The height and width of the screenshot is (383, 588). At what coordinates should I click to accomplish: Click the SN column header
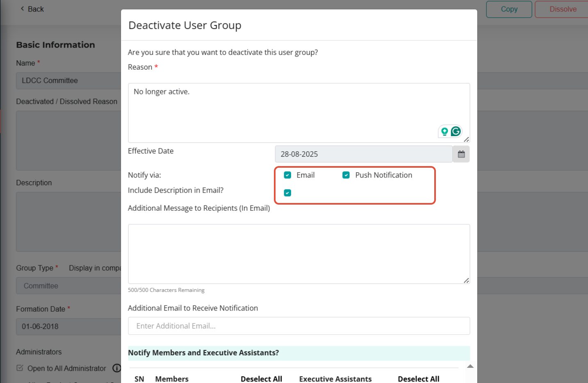point(139,379)
